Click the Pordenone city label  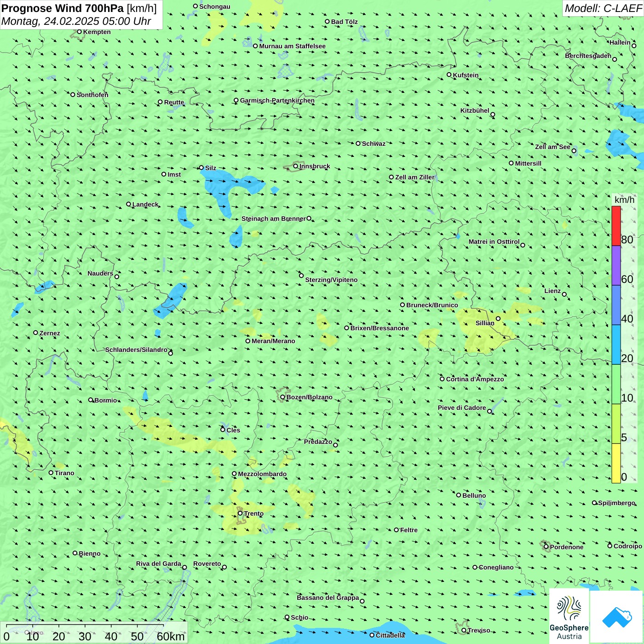pos(567,547)
